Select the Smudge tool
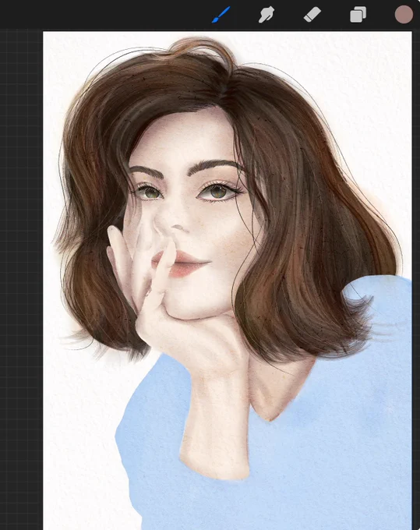 click(x=266, y=15)
